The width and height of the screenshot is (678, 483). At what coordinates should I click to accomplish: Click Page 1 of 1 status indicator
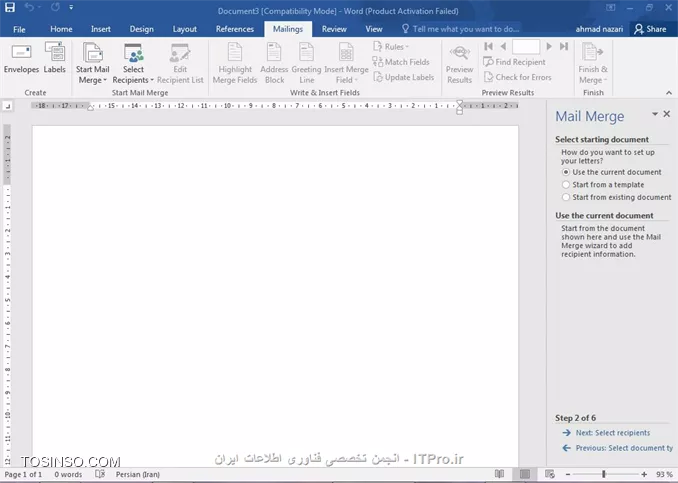coord(23,474)
